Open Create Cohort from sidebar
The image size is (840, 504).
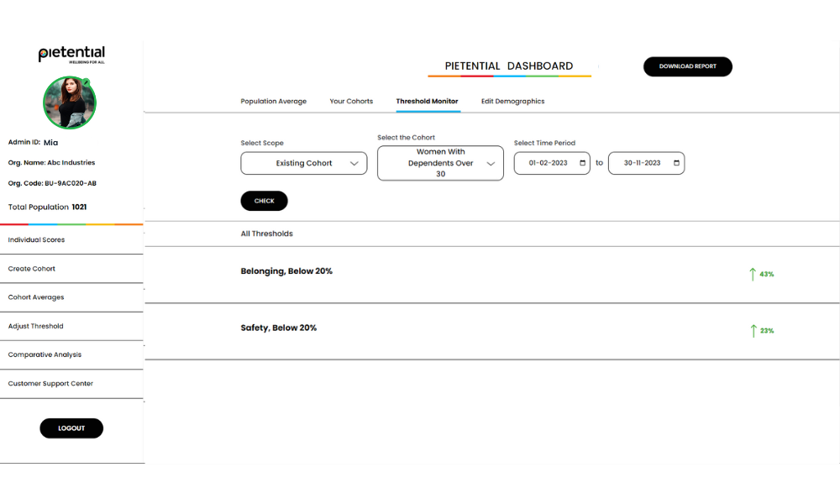click(x=32, y=269)
